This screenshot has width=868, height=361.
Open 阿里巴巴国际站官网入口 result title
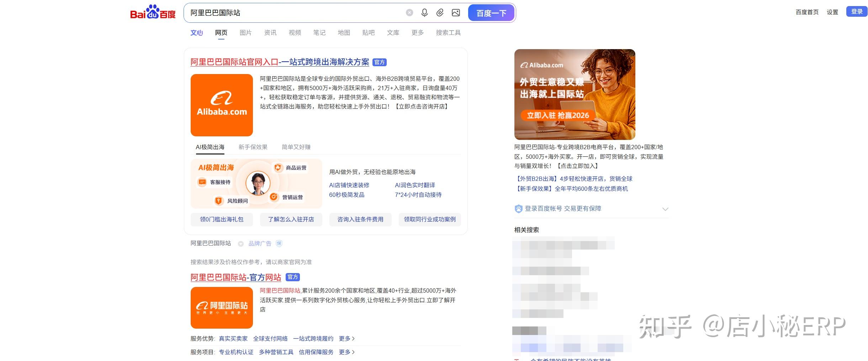pyautogui.click(x=280, y=62)
